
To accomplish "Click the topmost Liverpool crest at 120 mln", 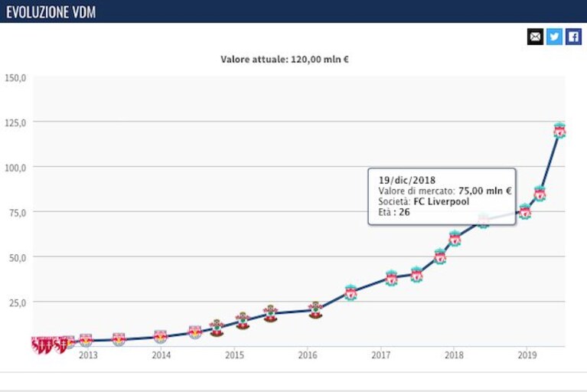I will [559, 130].
